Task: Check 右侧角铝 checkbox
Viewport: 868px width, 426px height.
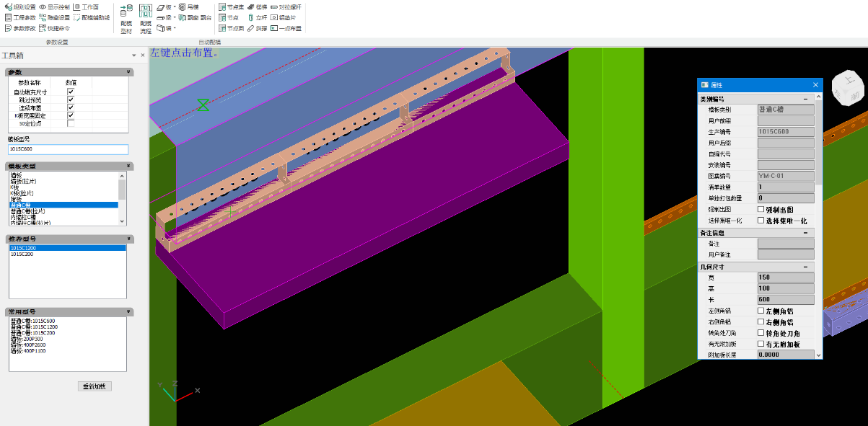Action: coord(760,322)
